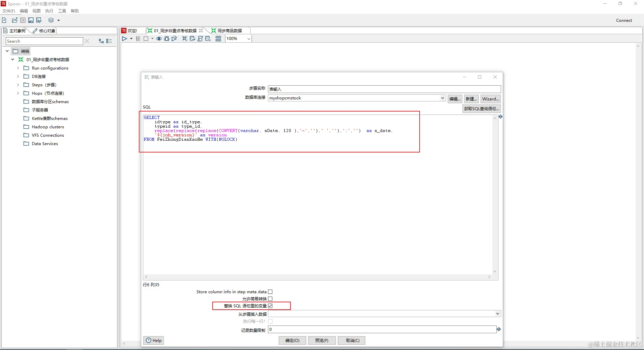This screenshot has width=644, height=350.
Task: Stop the running transformation
Action: 146,39
